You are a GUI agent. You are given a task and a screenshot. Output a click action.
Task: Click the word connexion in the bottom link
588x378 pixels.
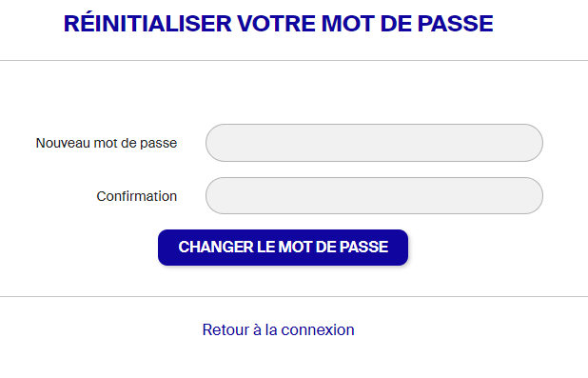point(318,330)
